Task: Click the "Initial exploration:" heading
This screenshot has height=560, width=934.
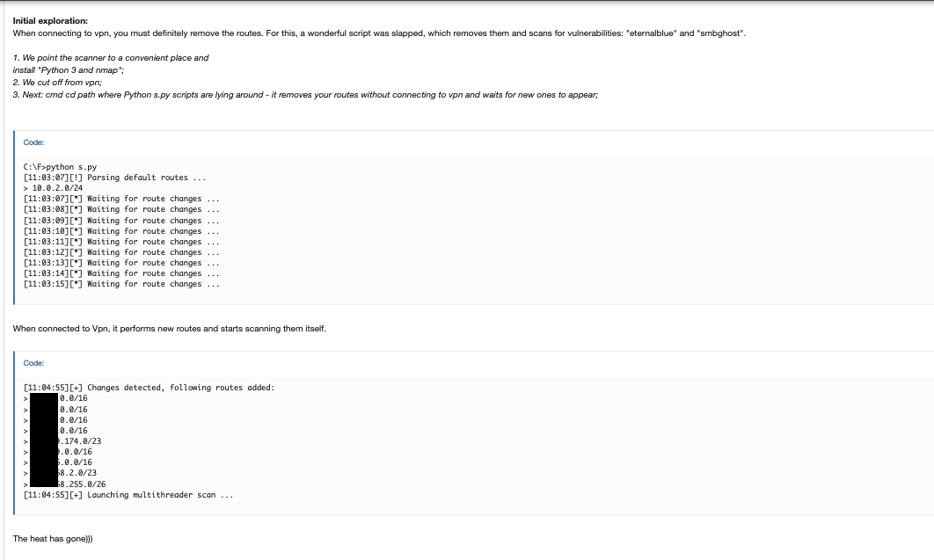Action: tap(50, 20)
